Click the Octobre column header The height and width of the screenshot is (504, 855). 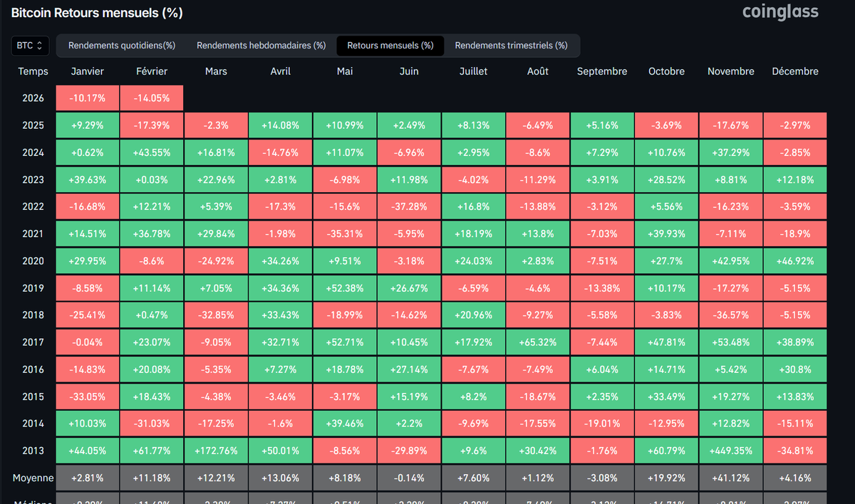[666, 71]
